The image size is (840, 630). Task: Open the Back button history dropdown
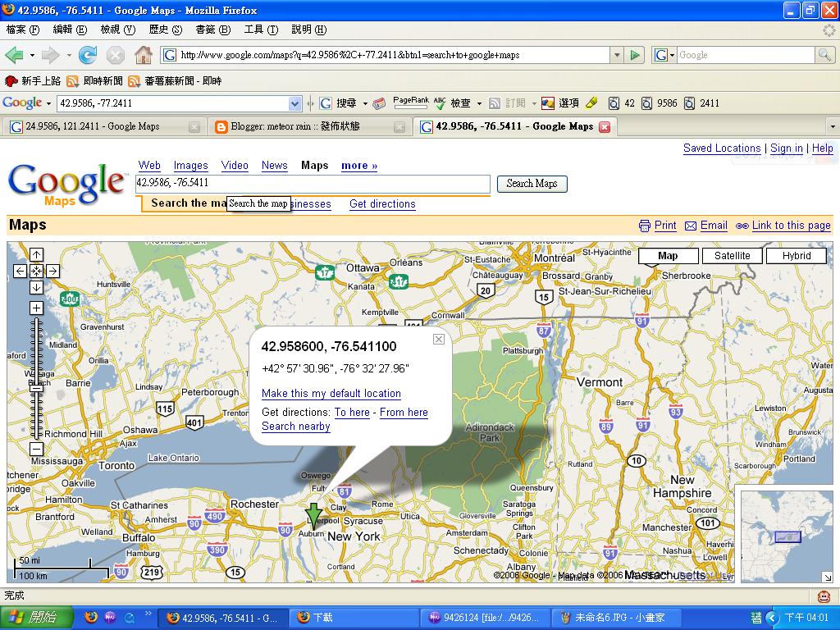[x=32, y=55]
